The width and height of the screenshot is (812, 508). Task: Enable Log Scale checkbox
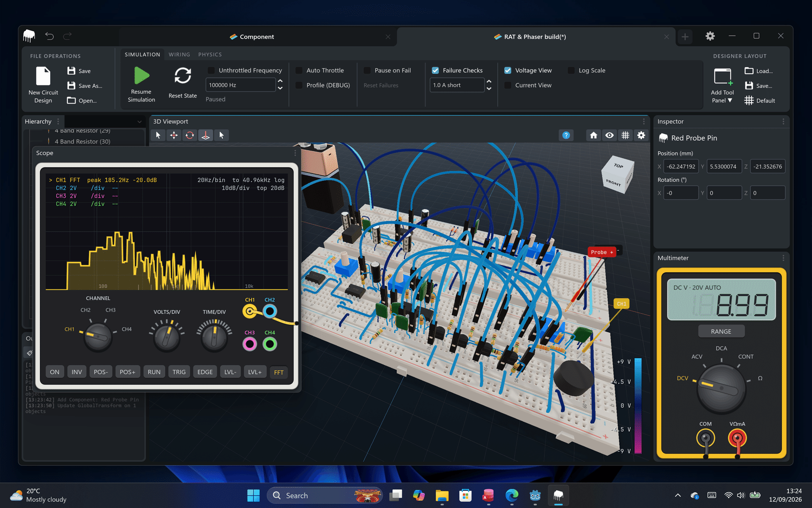[571, 71]
